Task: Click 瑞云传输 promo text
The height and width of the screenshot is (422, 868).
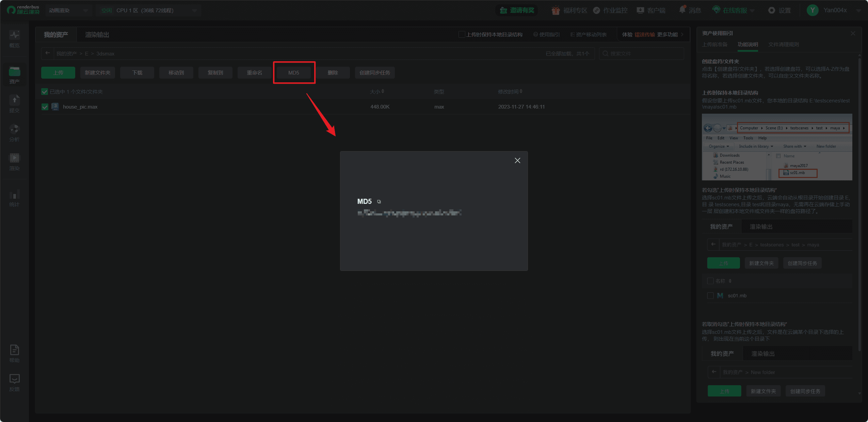Action: pyautogui.click(x=645, y=34)
